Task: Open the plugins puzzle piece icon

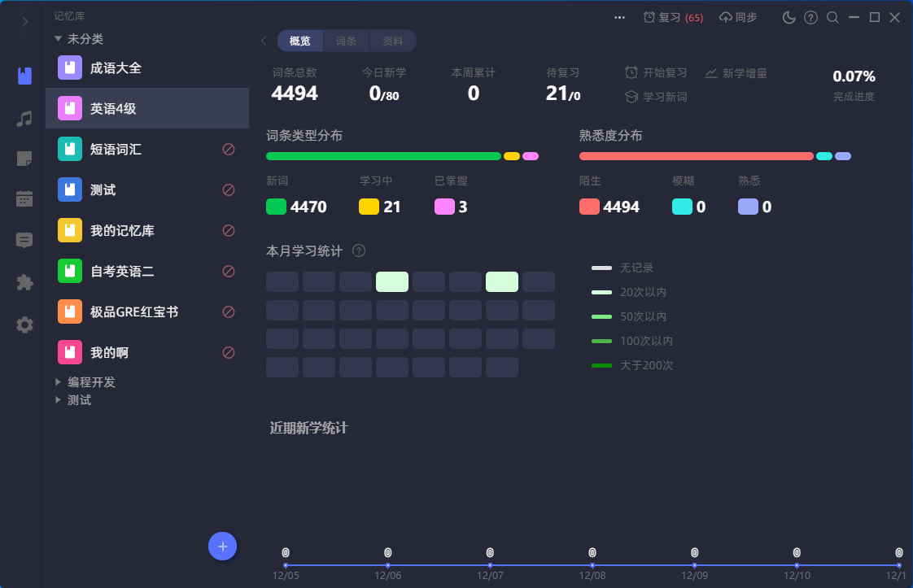Action: click(24, 282)
